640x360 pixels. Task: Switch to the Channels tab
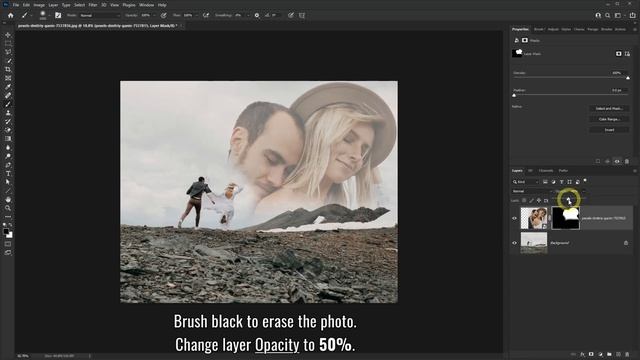click(x=546, y=171)
